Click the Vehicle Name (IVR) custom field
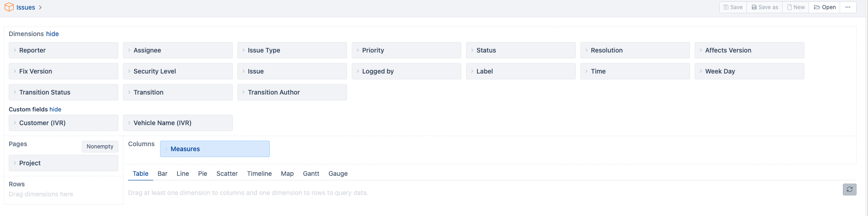Viewport: 868px width, 216px height. 178,123
